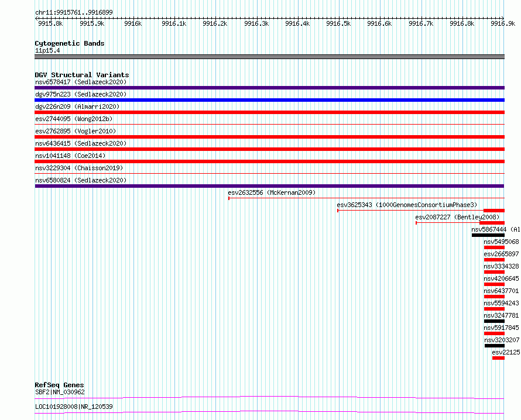
Task: Click the thin red esv2632556 line
Action: pyautogui.click(x=366, y=198)
